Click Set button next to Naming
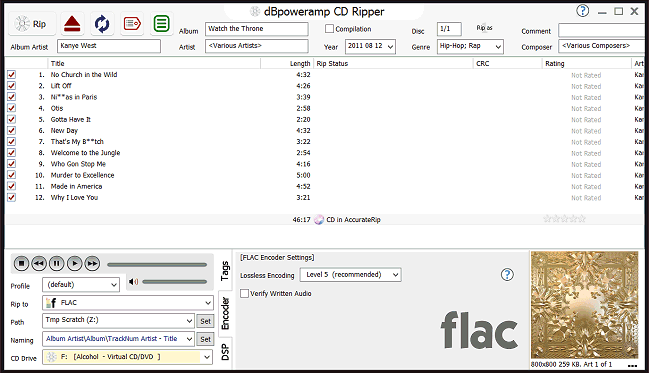The width and height of the screenshot is (649, 373). click(205, 339)
